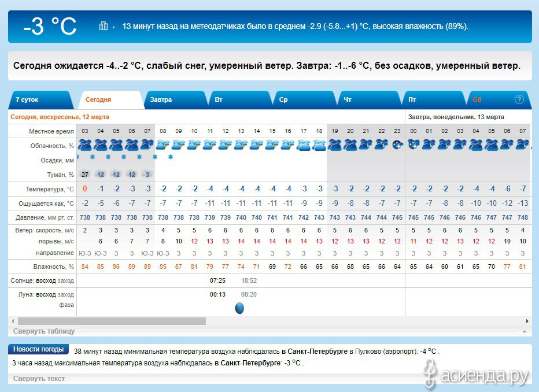Collapse the table via 'Свернуть таблицу'

pos(44,331)
